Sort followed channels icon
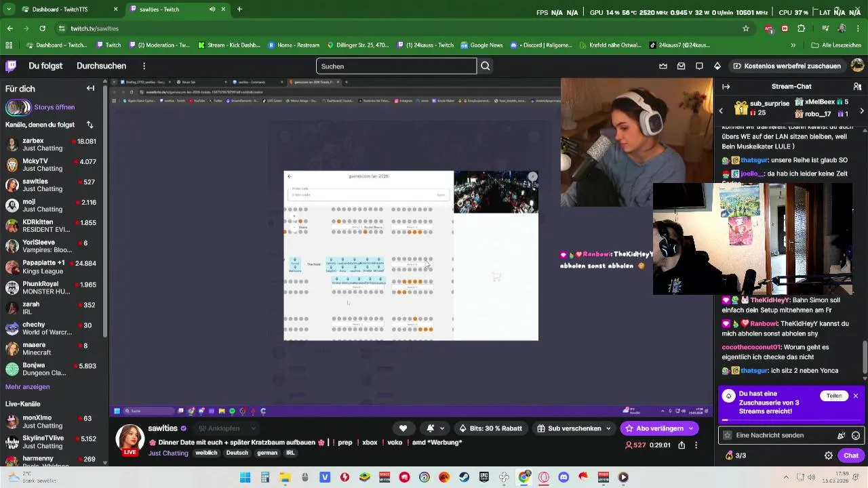 point(90,125)
